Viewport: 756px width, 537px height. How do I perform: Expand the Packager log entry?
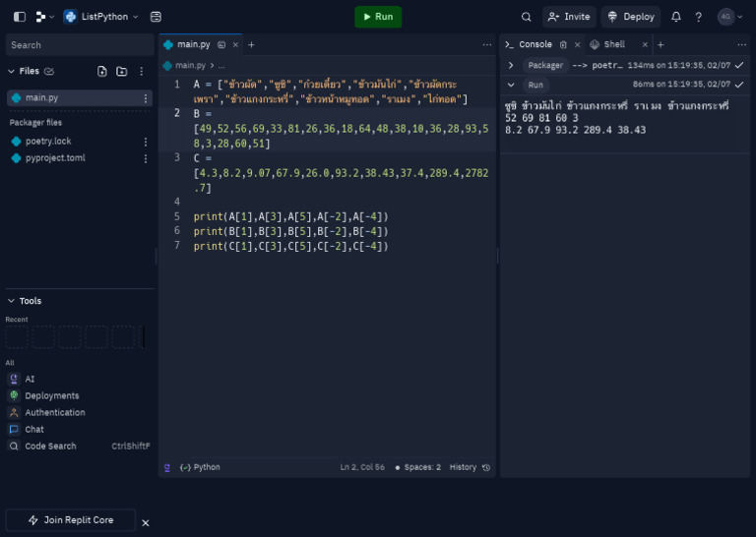click(511, 65)
